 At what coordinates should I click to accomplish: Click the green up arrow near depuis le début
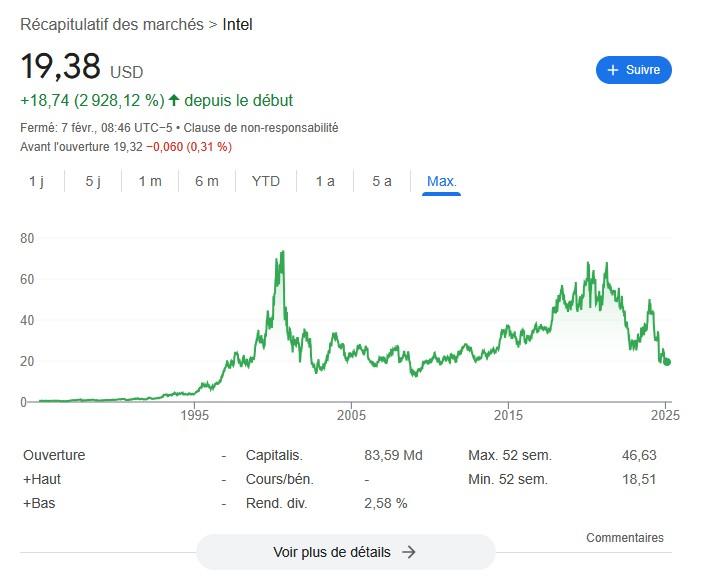click(x=174, y=100)
